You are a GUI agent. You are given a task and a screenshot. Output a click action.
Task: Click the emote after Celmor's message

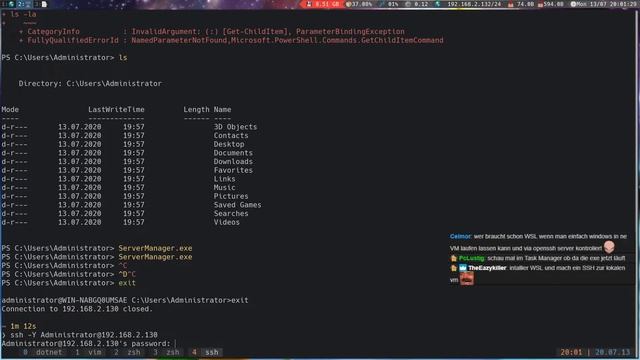pos(609,247)
